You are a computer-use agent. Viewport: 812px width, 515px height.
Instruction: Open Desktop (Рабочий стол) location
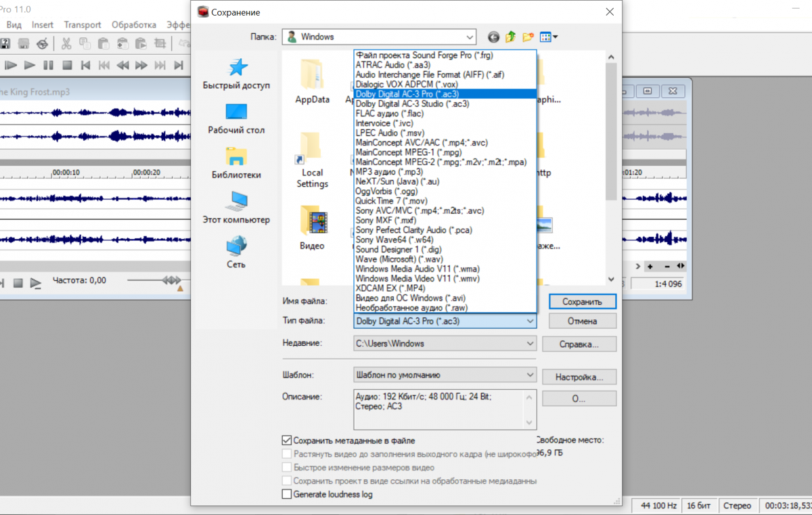236,118
